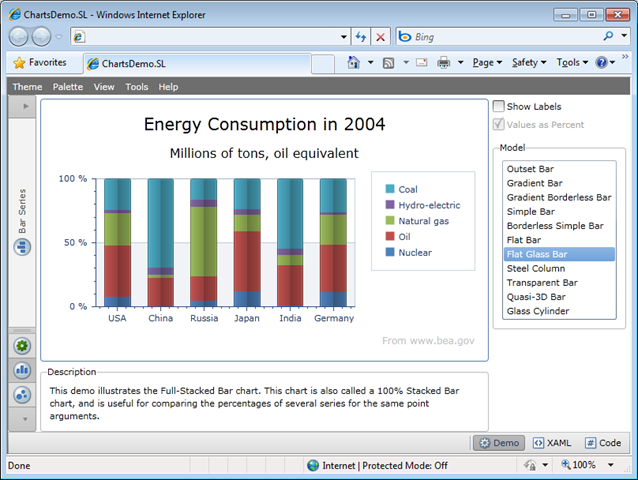
Task: Open the Help menu in gray menubar
Action: click(168, 87)
